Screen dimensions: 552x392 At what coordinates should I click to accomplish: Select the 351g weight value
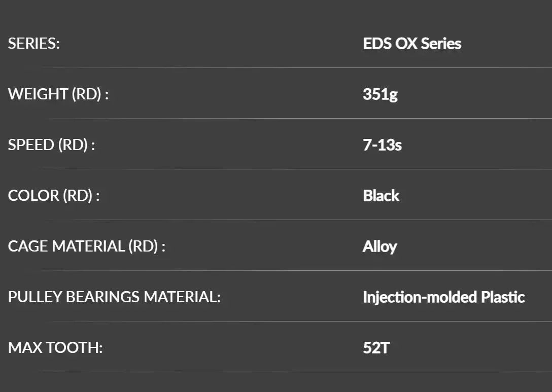380,94
